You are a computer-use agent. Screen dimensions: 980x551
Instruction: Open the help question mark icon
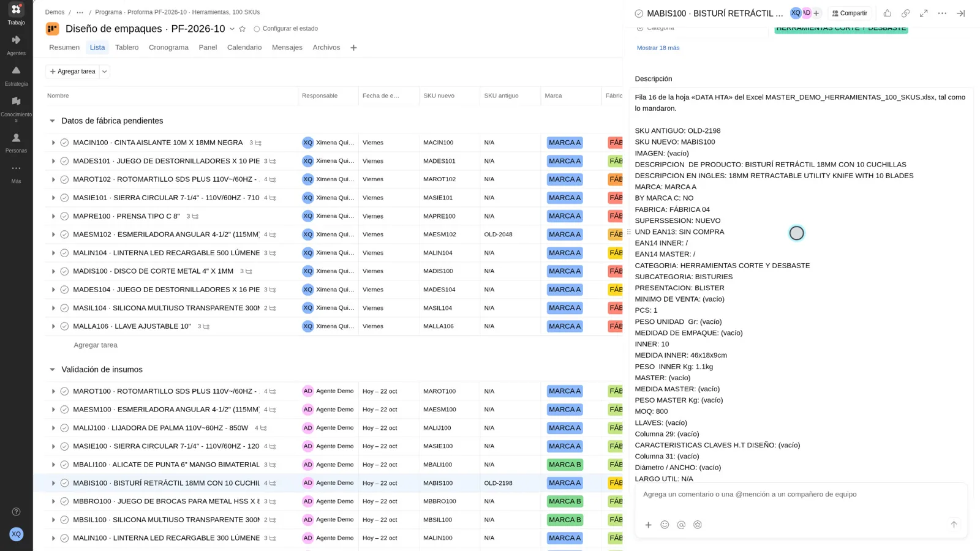17,512
